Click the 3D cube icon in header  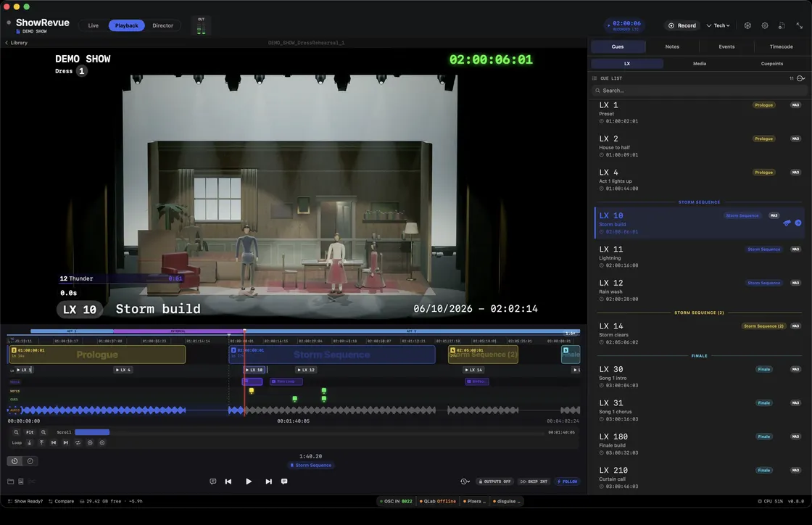click(747, 25)
